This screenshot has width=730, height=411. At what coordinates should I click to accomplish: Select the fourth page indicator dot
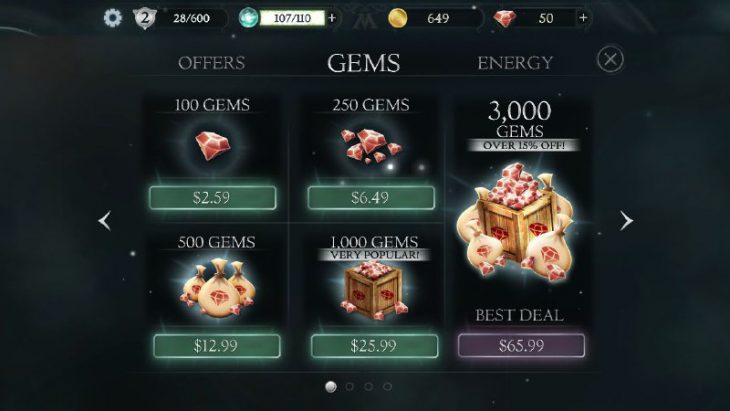pos(387,387)
